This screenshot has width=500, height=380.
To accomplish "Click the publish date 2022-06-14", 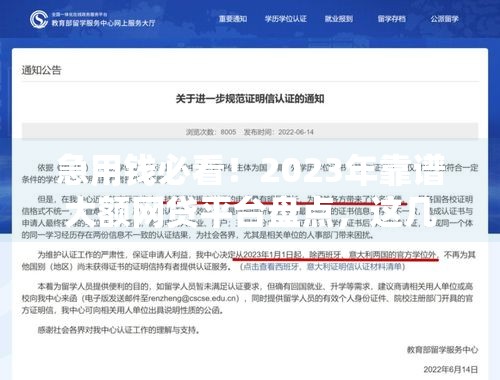I will [296, 132].
